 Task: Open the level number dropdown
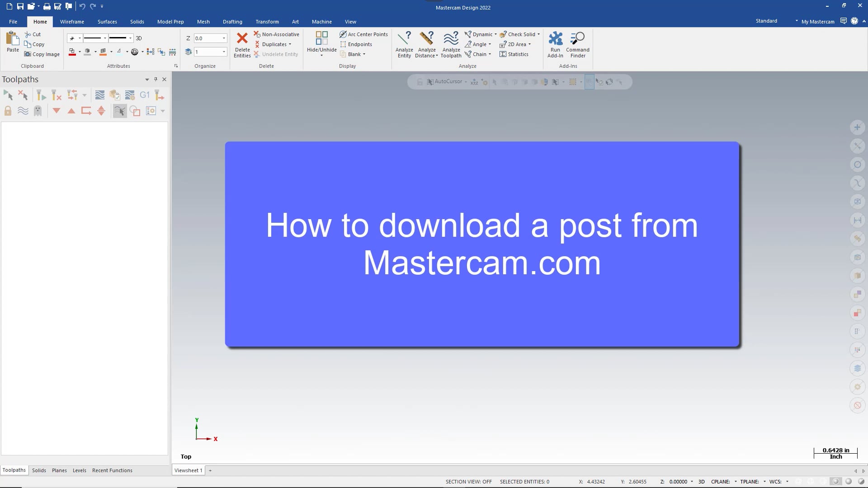(224, 52)
